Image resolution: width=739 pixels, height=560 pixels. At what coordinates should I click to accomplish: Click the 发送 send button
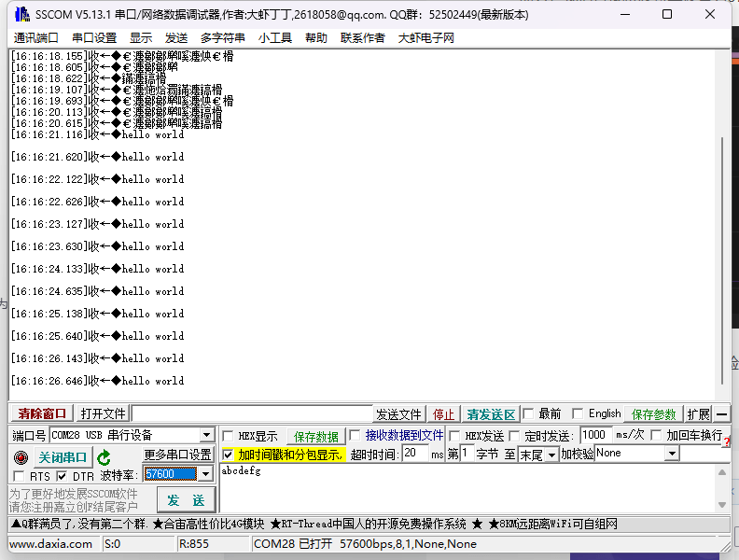(186, 500)
